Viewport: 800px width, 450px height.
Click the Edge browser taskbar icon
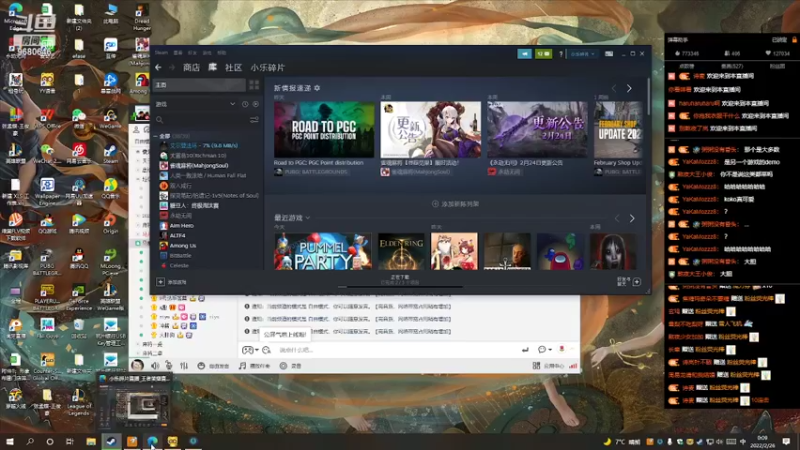pos(153,441)
